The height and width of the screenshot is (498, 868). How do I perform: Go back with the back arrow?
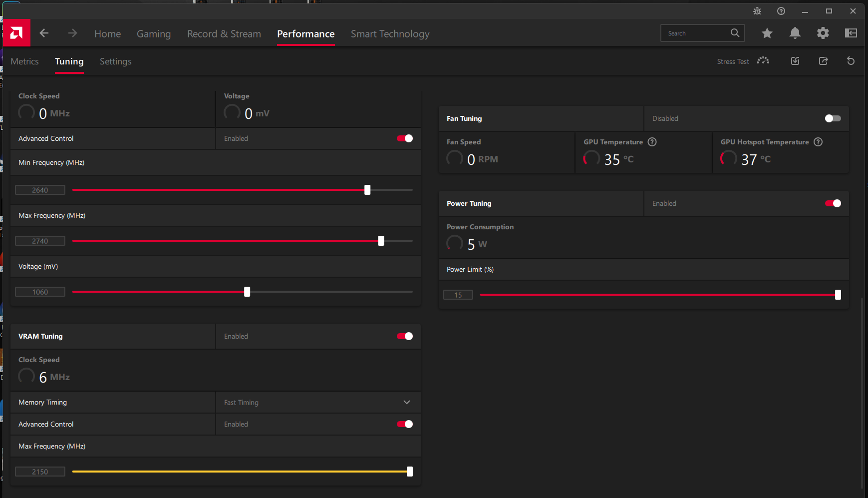click(x=44, y=33)
